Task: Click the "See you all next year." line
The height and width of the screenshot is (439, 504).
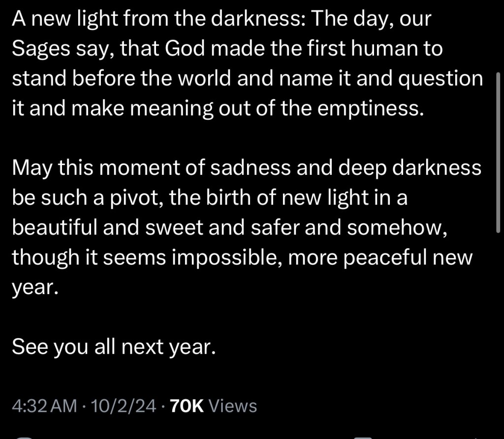Action: 114,347
